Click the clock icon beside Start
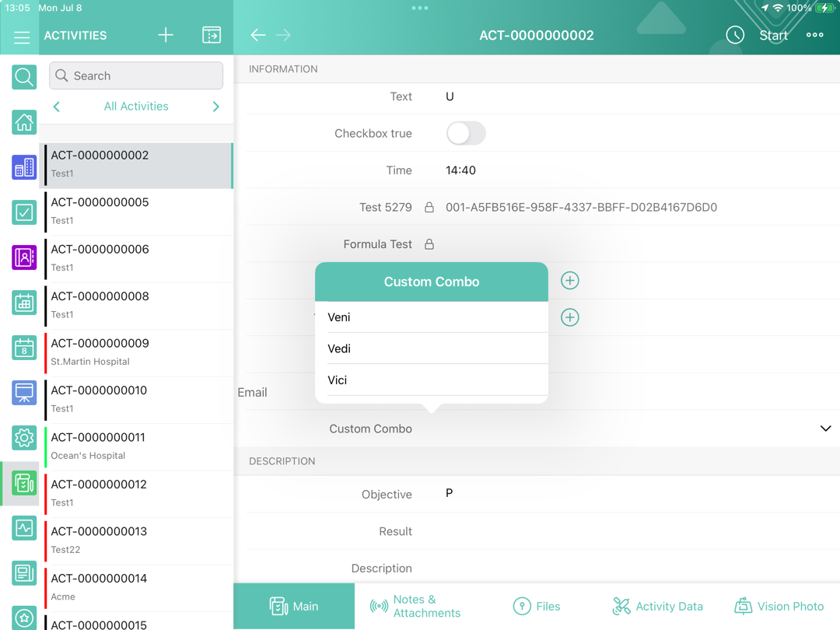Image resolution: width=840 pixels, height=630 pixels. coord(734,35)
